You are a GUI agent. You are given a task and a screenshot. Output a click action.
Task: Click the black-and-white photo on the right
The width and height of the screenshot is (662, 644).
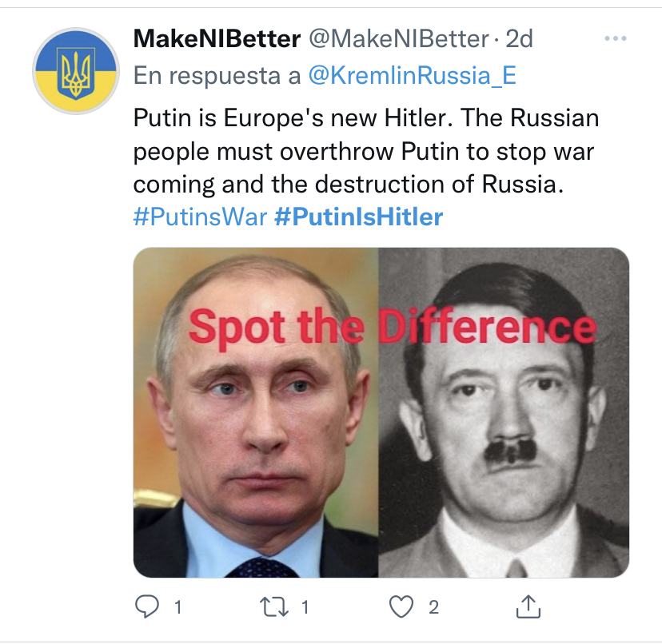(504, 463)
